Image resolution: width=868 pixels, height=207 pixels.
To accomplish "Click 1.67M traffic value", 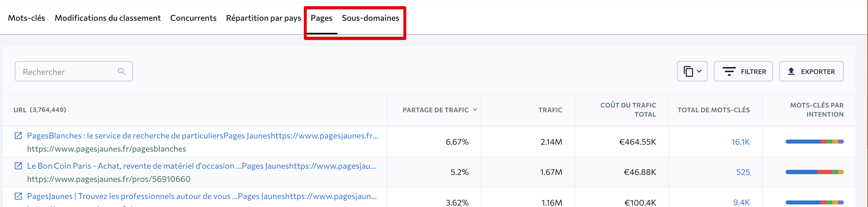I will click(551, 172).
